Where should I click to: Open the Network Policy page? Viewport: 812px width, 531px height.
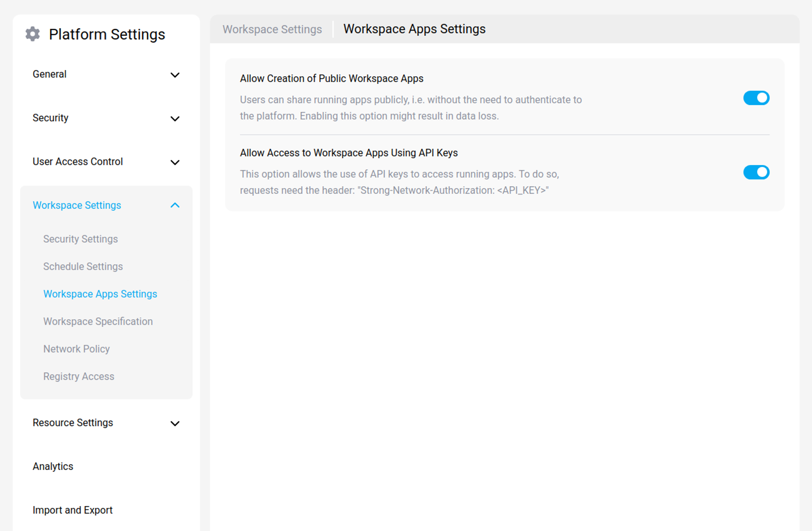pos(76,349)
